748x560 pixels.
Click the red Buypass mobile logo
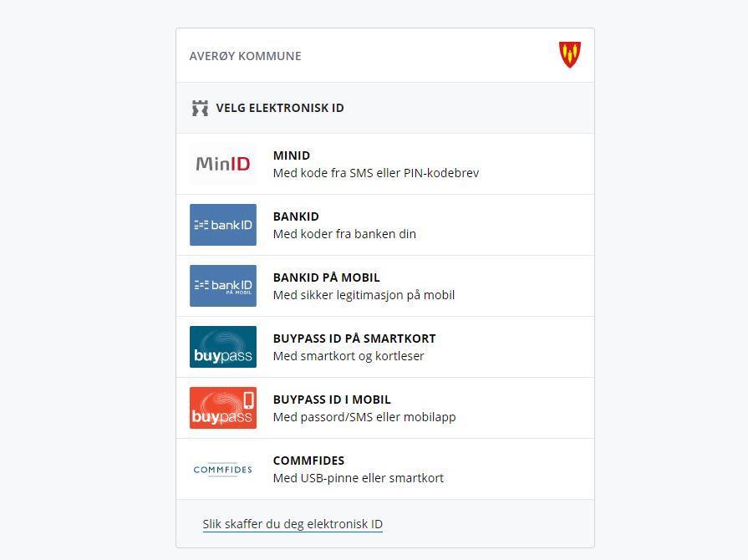pyautogui.click(x=223, y=408)
